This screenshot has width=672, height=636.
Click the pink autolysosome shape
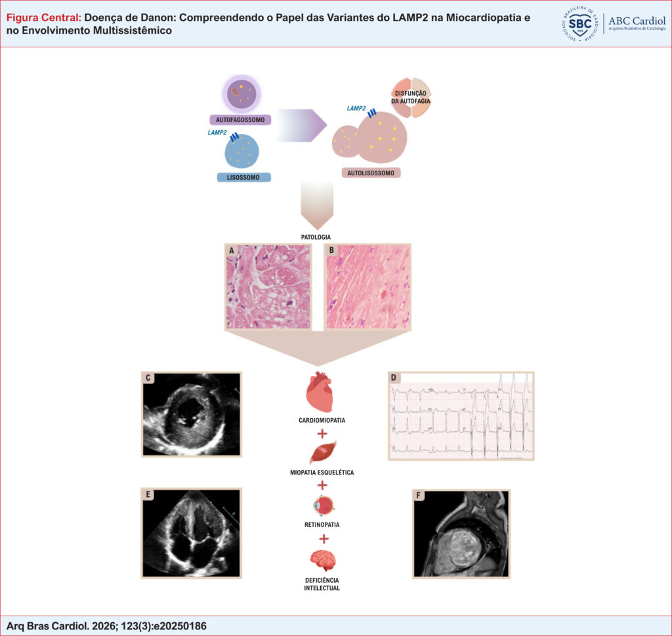[370, 138]
